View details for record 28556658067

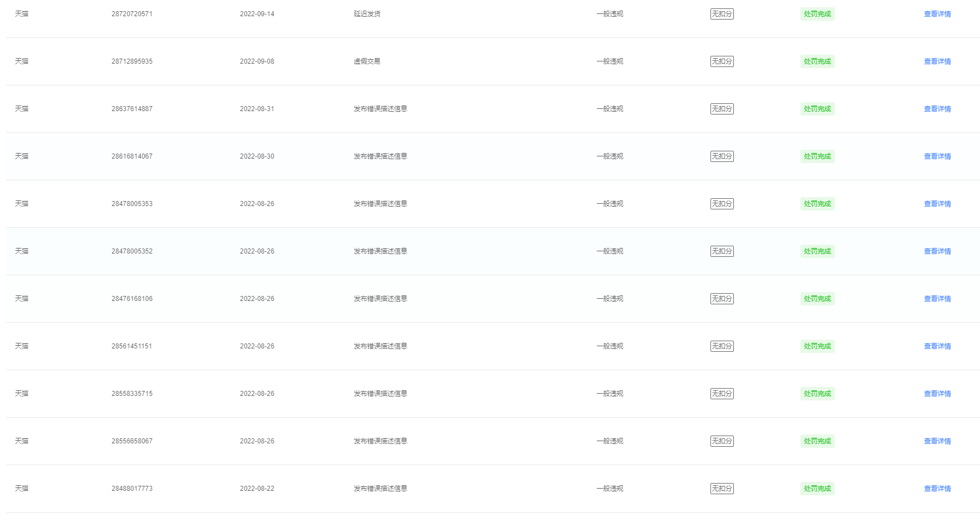click(x=937, y=441)
